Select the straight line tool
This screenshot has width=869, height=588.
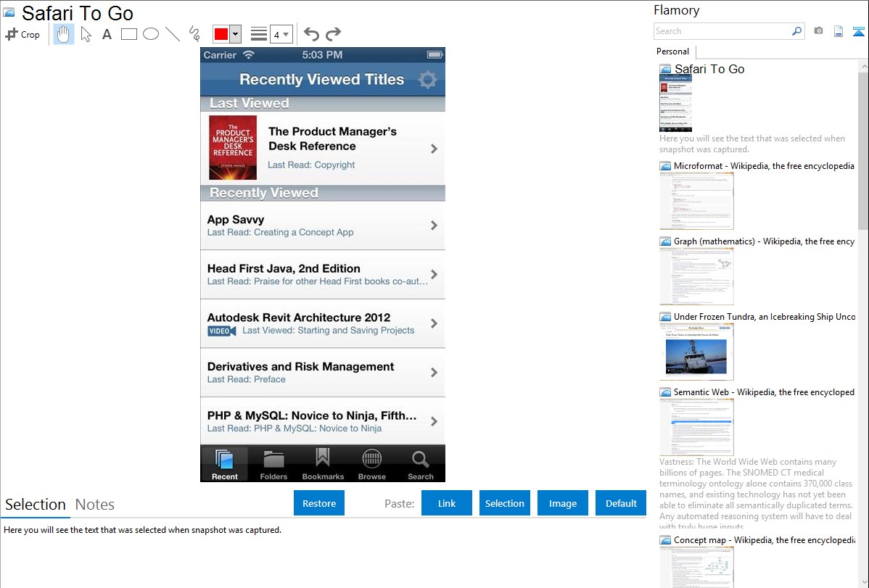173,34
